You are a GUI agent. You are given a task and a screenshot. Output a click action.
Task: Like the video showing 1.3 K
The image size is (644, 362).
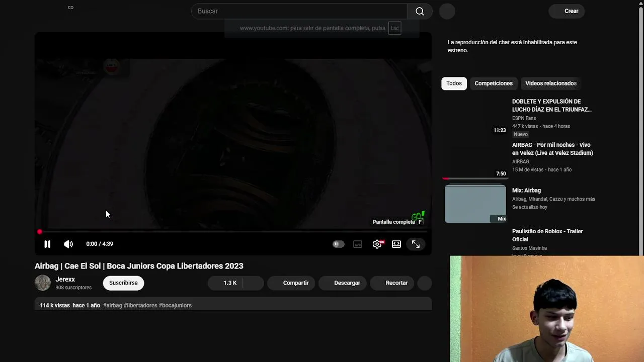pos(225,283)
